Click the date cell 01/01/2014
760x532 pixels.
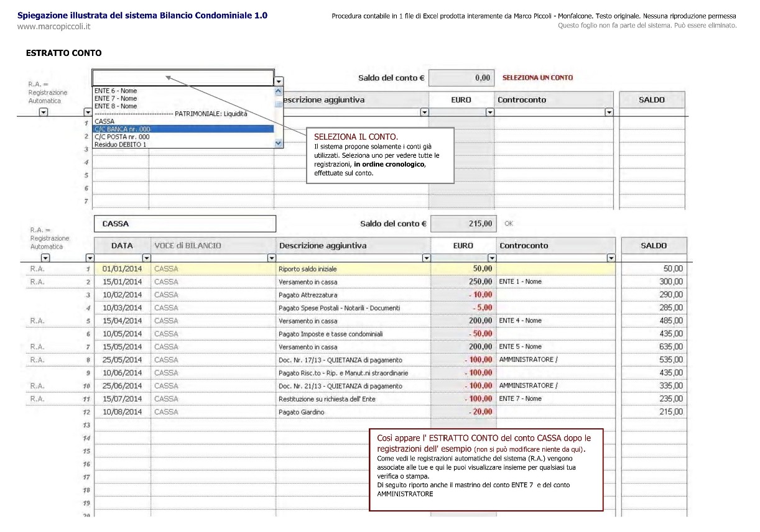(x=123, y=268)
